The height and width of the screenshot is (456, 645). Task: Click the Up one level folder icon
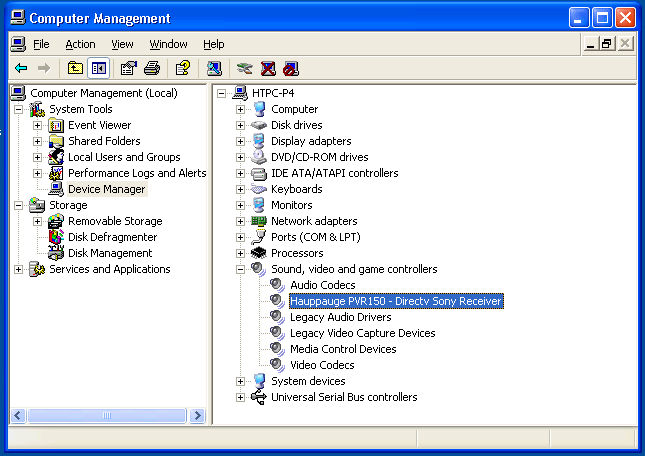tap(75, 68)
